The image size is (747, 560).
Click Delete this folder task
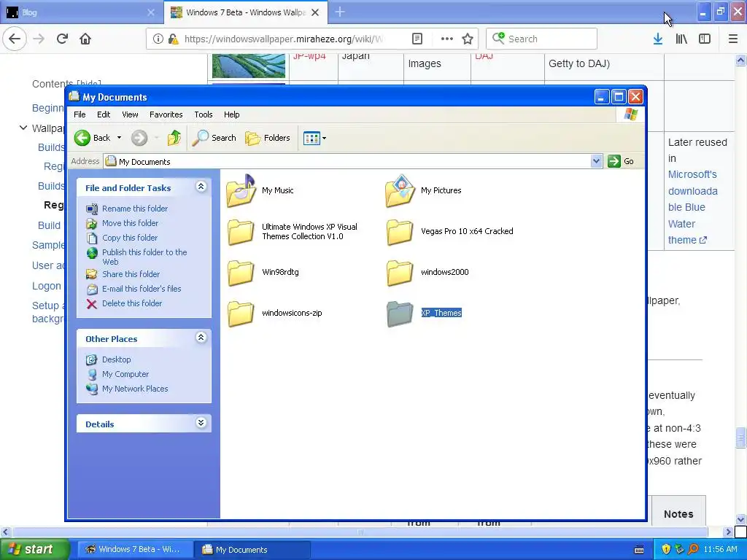click(x=132, y=303)
